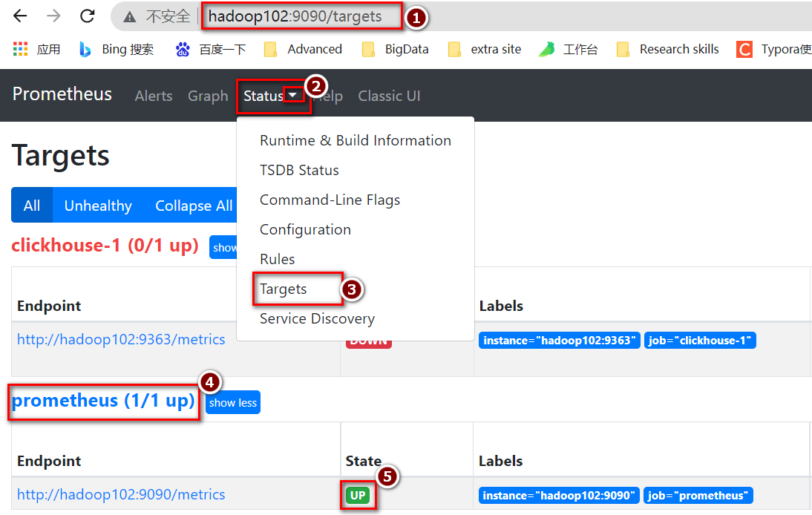The image size is (812, 515).
Task: Go back with the browser back arrow
Action: click(20, 16)
